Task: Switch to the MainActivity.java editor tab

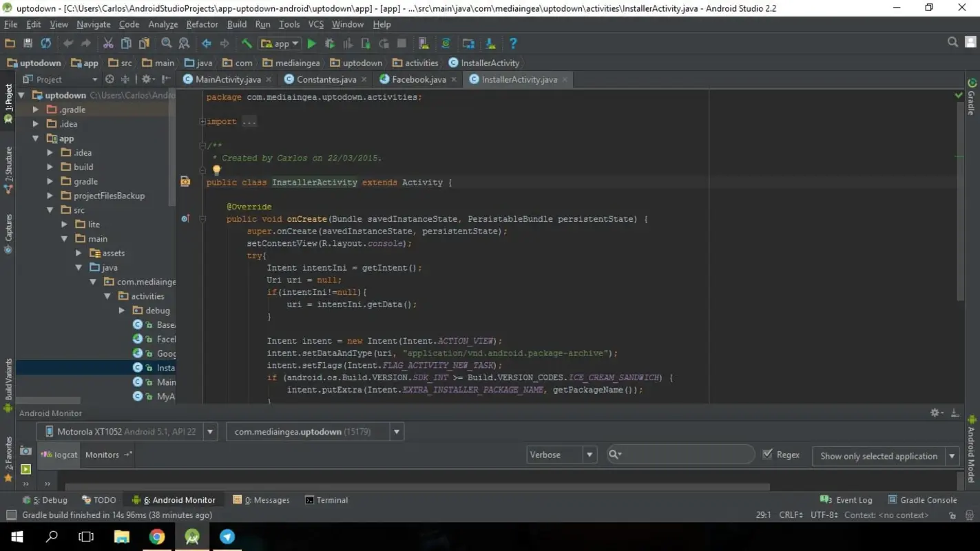Action: click(227, 79)
